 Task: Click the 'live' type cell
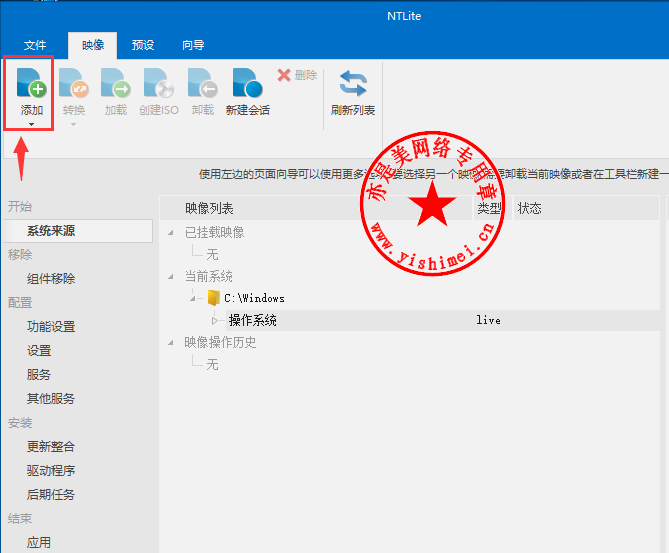point(489,320)
